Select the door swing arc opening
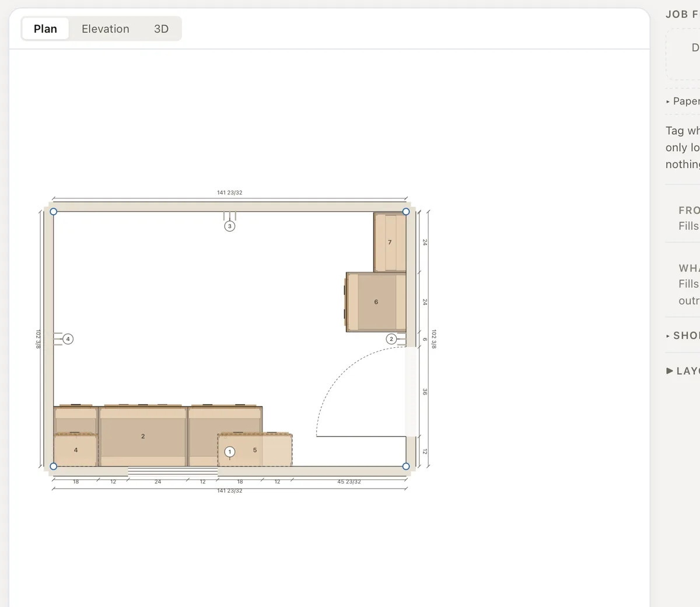Screen dimensions: 700x607 click(360, 392)
